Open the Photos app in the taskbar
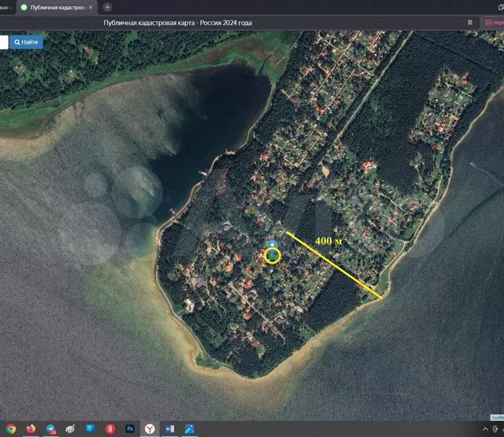Image resolution: width=504 pixels, height=437 pixels. pyautogui.click(x=189, y=428)
